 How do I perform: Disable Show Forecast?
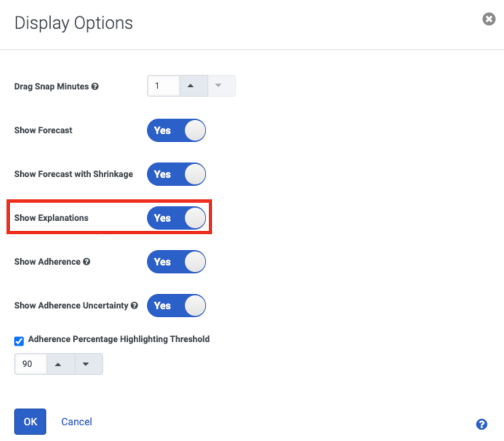(x=176, y=130)
